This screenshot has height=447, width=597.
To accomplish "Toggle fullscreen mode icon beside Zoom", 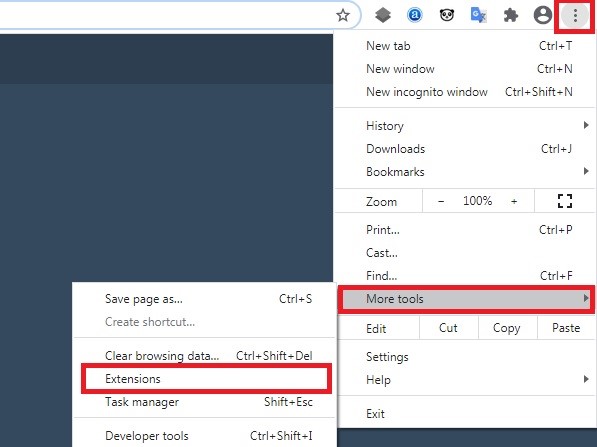I will pyautogui.click(x=565, y=201).
